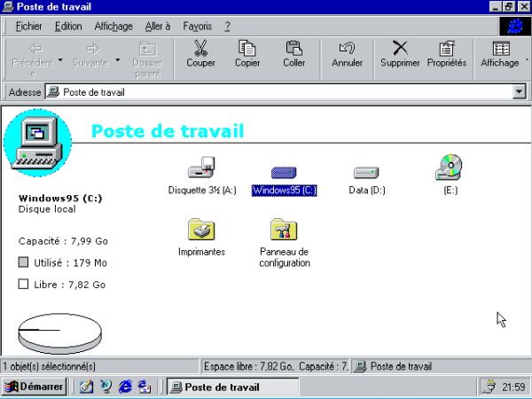This screenshot has height=399, width=532.
Task: Click the Démarrer start button
Action: (x=34, y=387)
